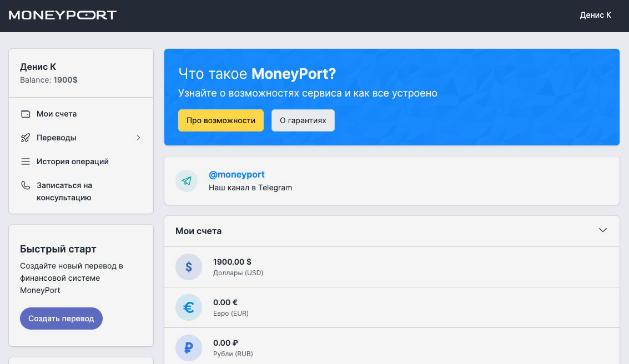Click the wallet icon next to Мои счета
This screenshot has width=629, height=364.
point(26,114)
